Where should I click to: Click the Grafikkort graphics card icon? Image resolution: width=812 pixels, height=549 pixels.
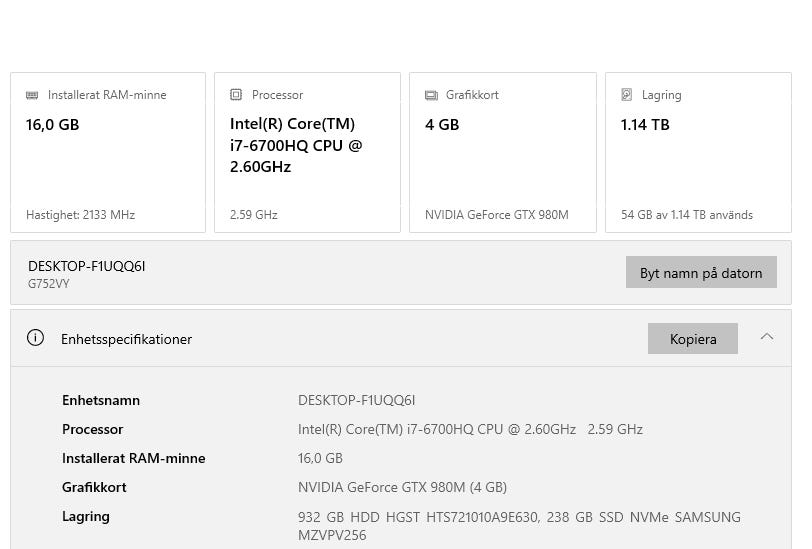[431, 95]
